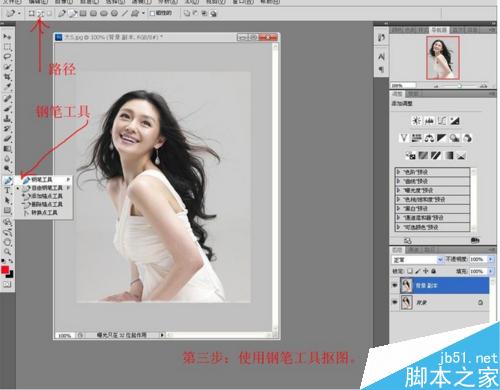Toggle the auto add/delete checkbox in options bar

pos(152,13)
